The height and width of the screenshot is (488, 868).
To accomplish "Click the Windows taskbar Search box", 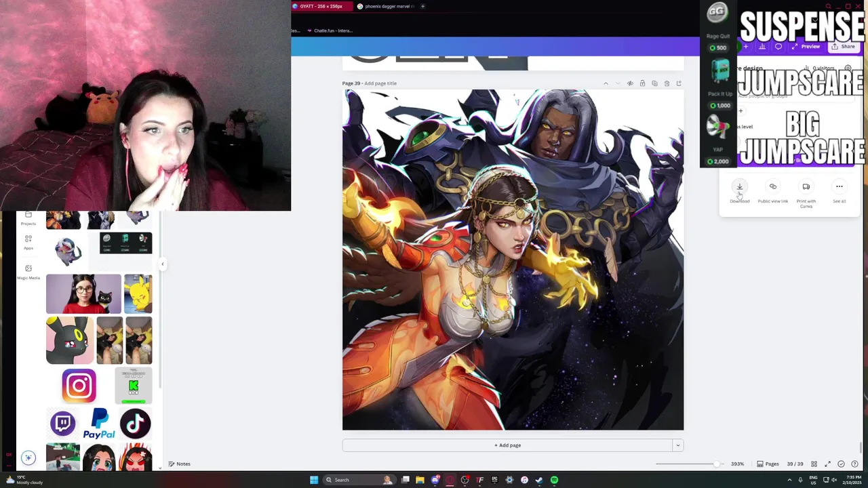I will pos(358,480).
